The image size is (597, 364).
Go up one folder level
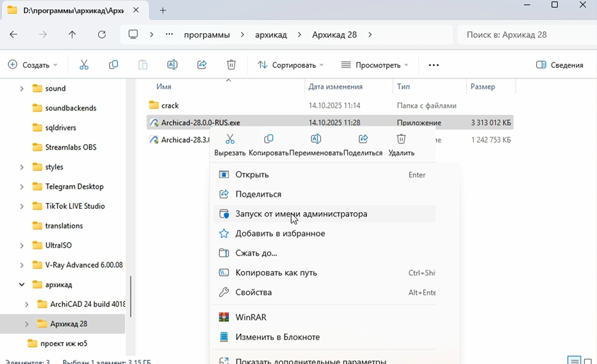click(x=72, y=34)
